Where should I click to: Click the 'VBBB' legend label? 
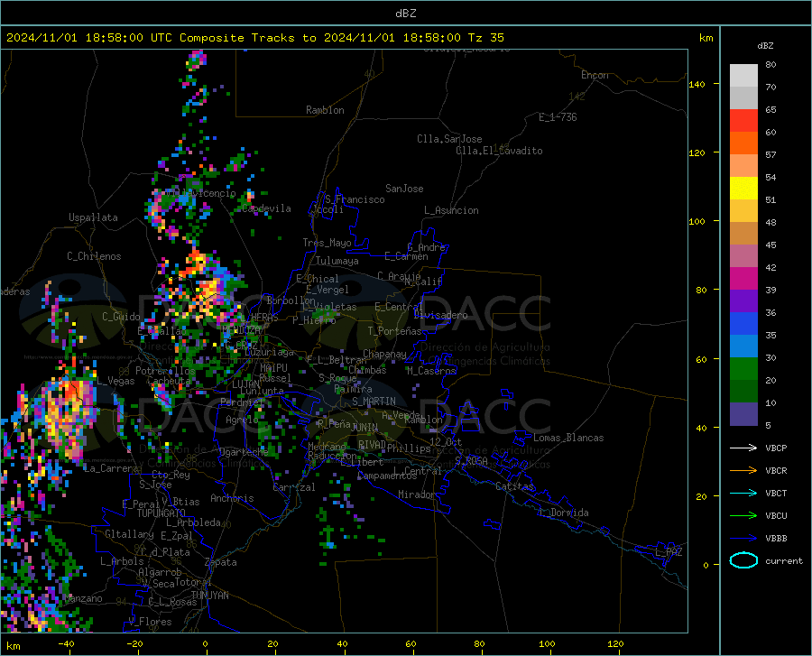776,539
